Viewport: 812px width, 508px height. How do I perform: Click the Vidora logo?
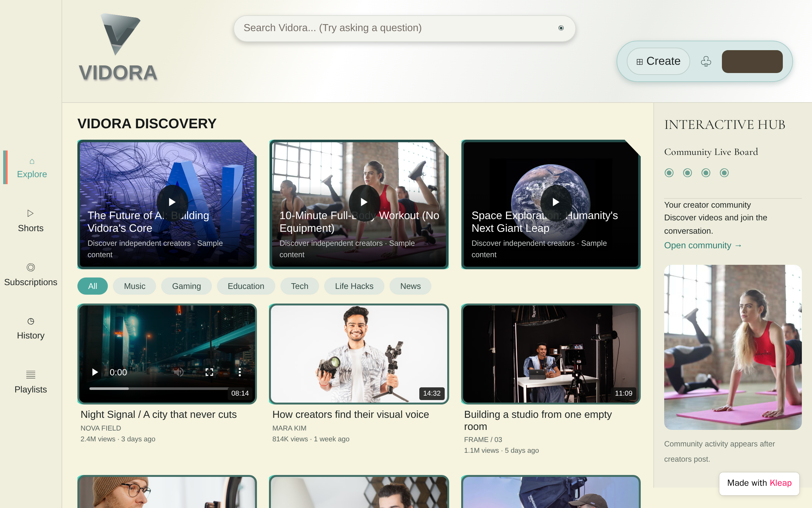(x=118, y=48)
